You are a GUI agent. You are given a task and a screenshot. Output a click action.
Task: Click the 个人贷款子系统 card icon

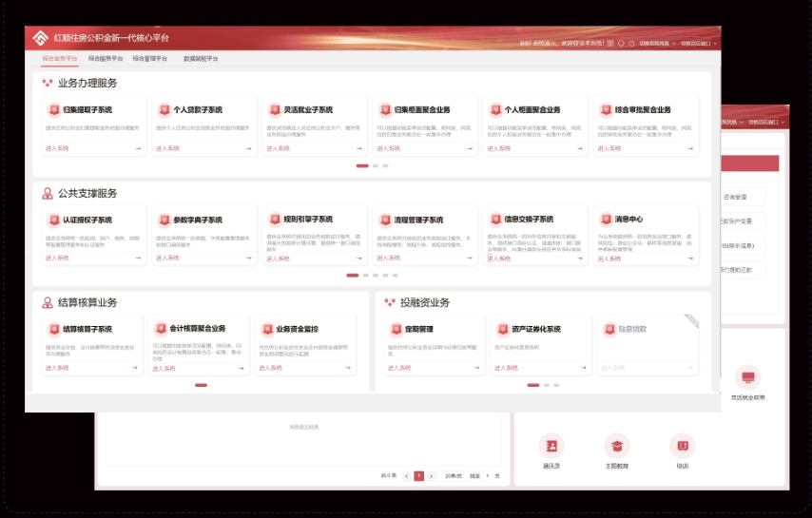164,110
